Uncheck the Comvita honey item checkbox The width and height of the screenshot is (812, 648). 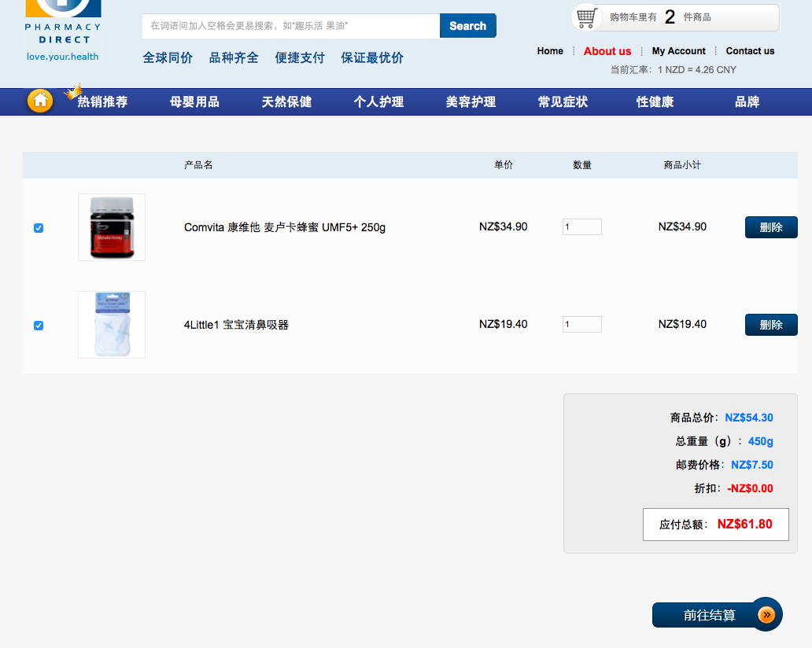coord(39,228)
